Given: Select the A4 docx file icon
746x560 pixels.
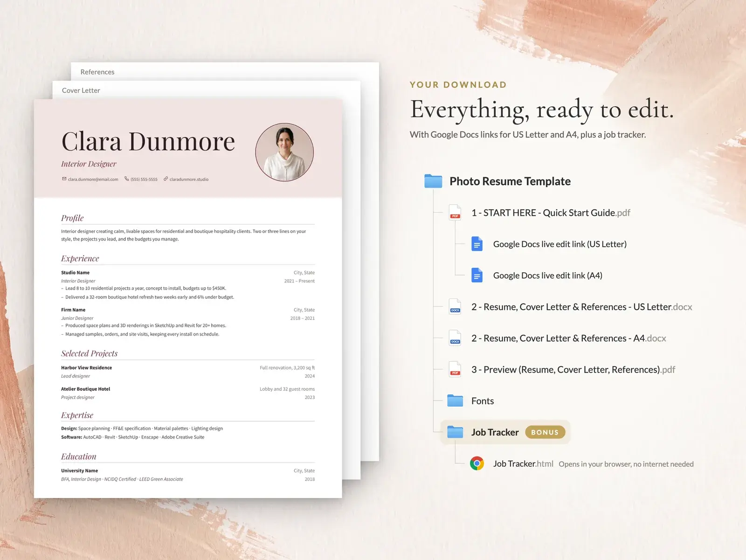Looking at the screenshot, I should (455, 338).
